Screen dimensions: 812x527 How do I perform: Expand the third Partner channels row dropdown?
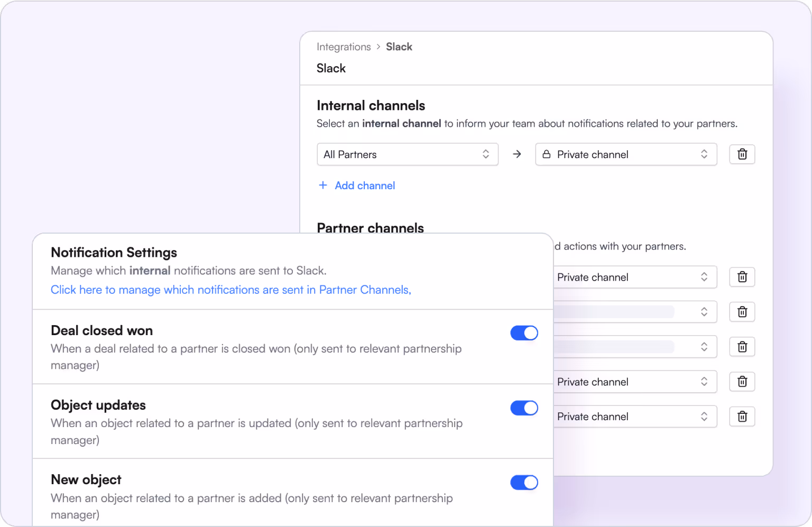(x=635, y=347)
